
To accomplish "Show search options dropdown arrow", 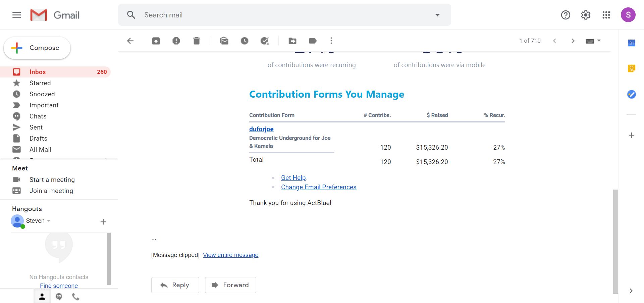I will point(437,15).
